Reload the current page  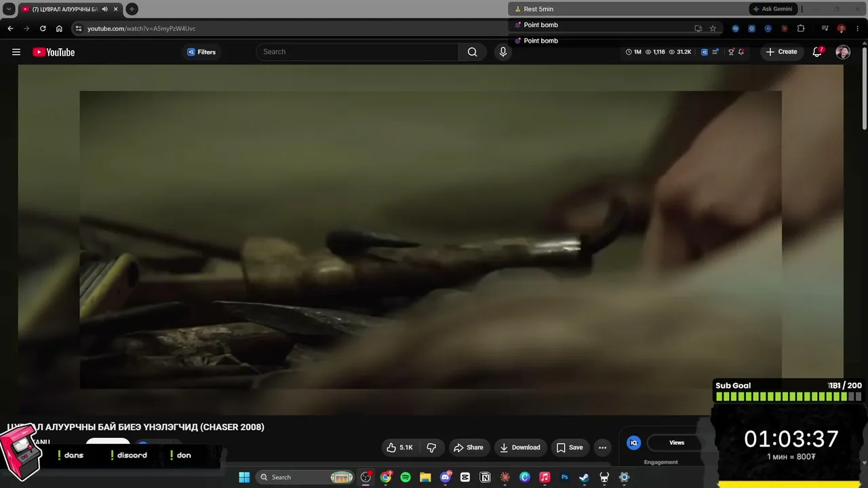(x=43, y=28)
